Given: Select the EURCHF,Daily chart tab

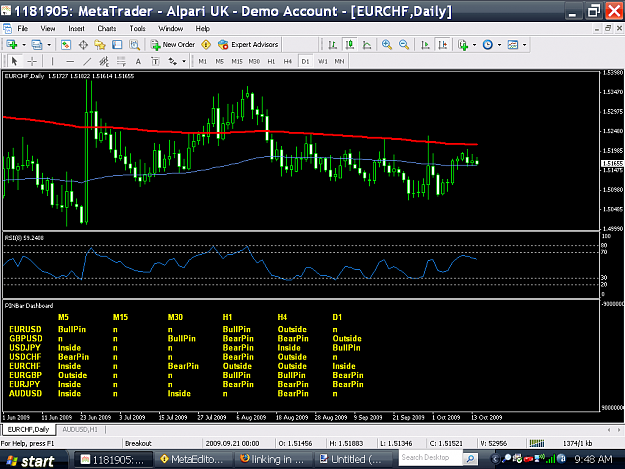Looking at the screenshot, I should 28,430.
